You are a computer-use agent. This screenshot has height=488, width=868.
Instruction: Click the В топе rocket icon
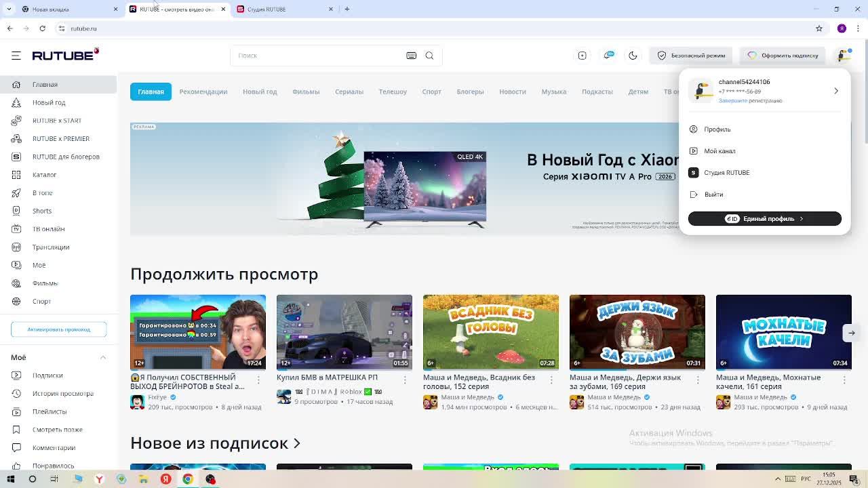pos(16,193)
